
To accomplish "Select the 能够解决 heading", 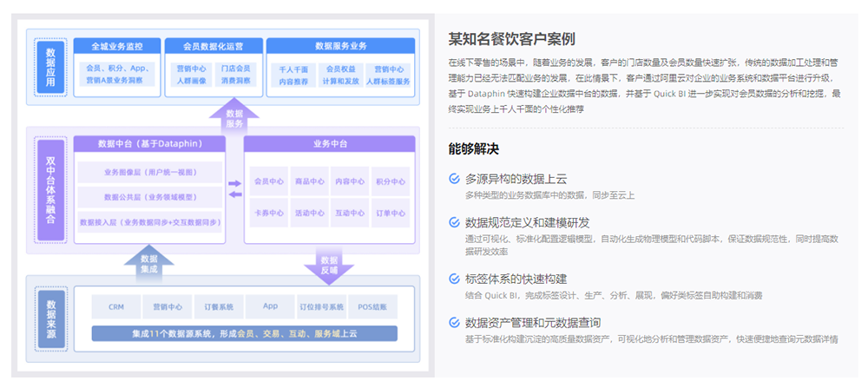I will coord(473,149).
